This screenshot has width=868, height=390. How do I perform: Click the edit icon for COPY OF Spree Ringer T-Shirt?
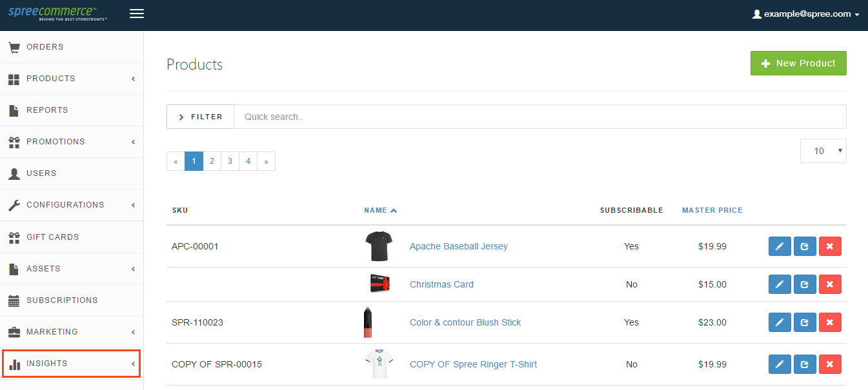coord(780,364)
